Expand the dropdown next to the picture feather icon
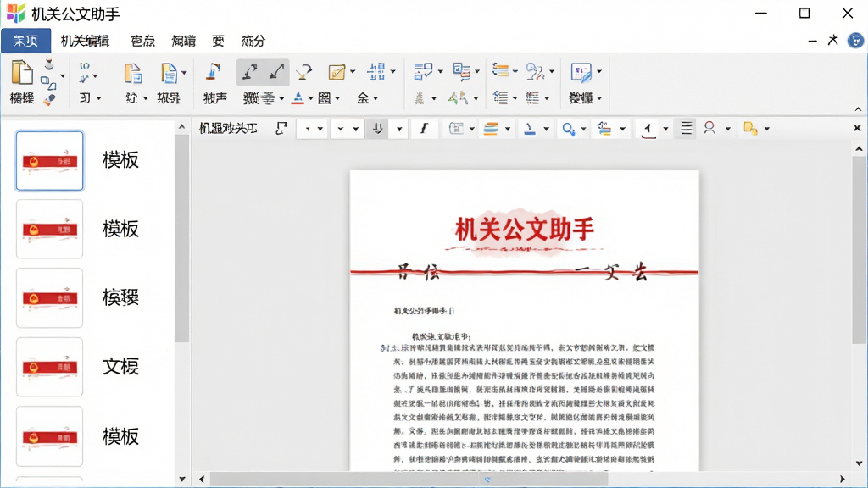 coord(599,71)
